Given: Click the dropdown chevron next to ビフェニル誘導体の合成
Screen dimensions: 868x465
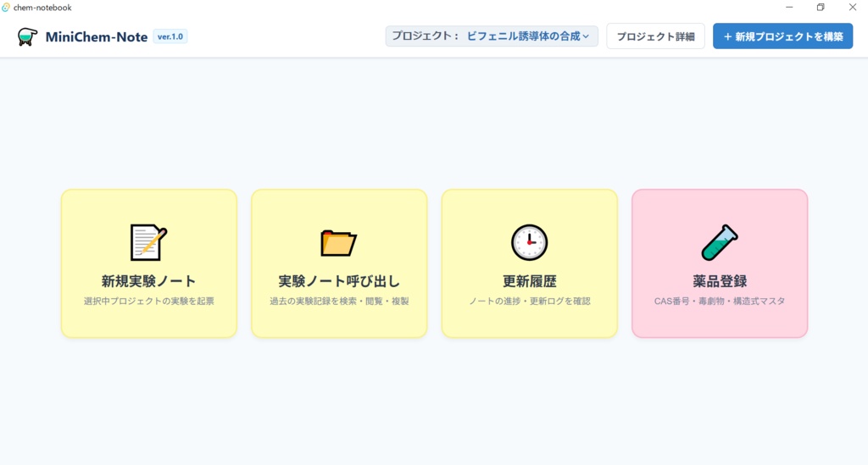Looking at the screenshot, I should click(x=587, y=36).
